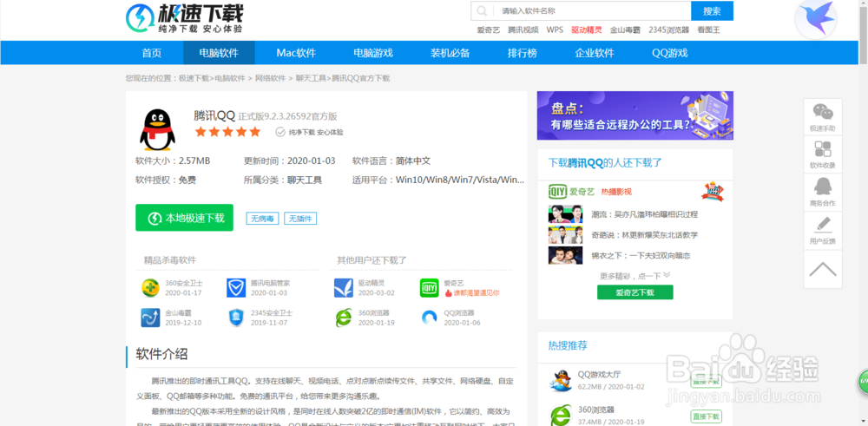The width and height of the screenshot is (868, 426).
Task: Click QQ游戏大厅 icon in 热搜推荐
Action: 560,380
